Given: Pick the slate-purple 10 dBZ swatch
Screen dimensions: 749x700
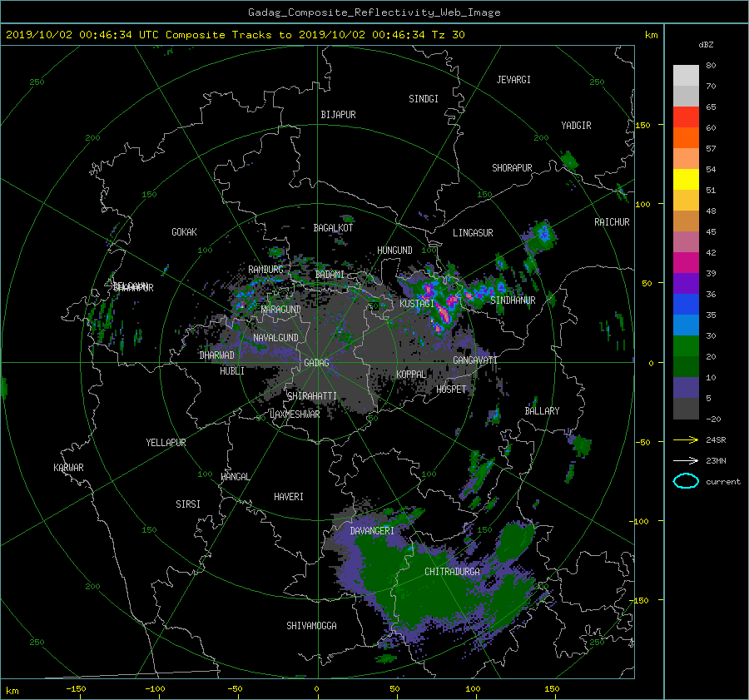Looking at the screenshot, I should 686,387.
